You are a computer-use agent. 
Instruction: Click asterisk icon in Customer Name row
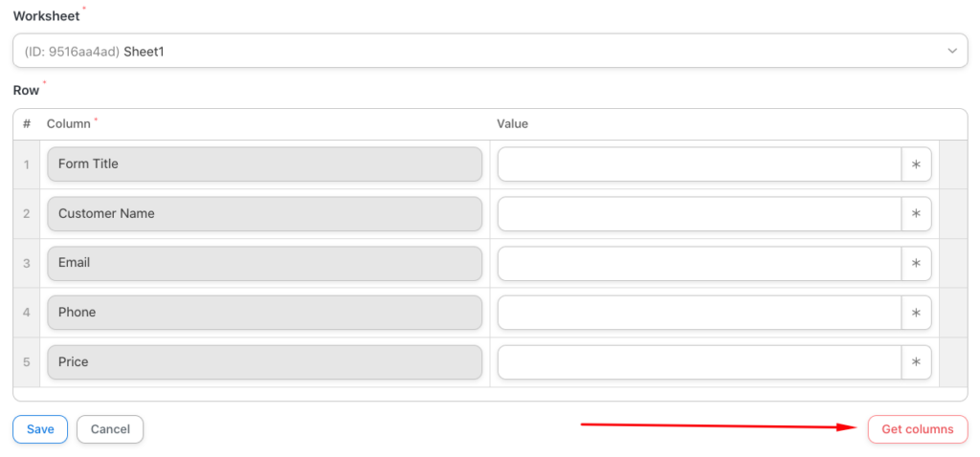[x=916, y=214]
